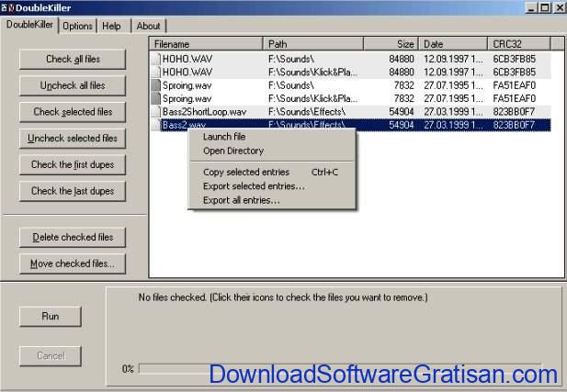Check the icon of HOHO.WAV in the Klick&Pla folder
This screenshot has width=567, height=392.
(x=156, y=72)
